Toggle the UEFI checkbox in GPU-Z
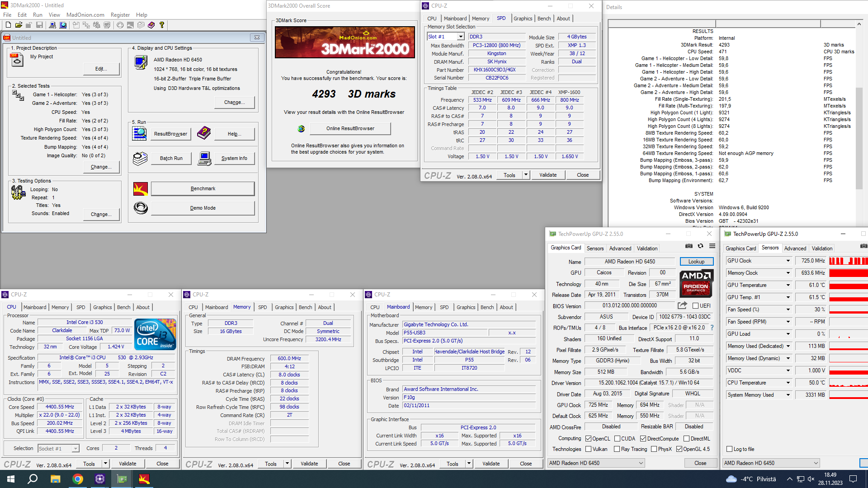Screen dimensions: 868x488 pos(695,306)
